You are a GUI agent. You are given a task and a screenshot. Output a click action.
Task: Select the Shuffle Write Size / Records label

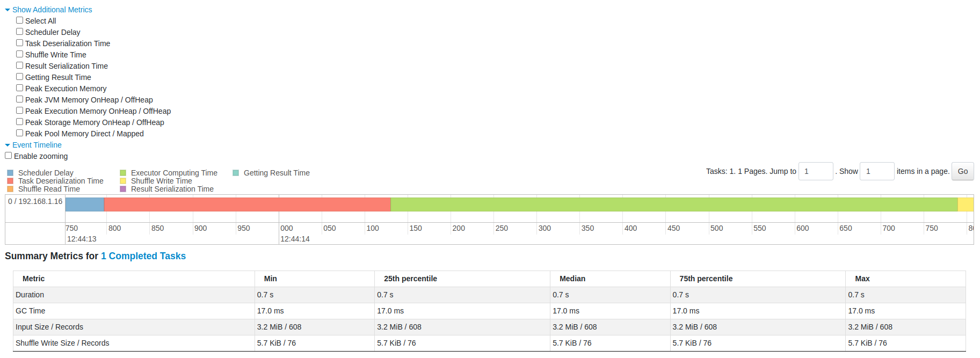[x=62, y=343]
